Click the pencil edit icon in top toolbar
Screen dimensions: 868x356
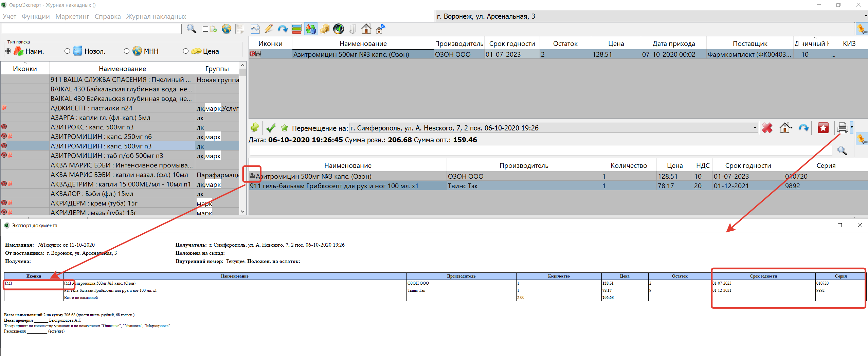point(269,29)
